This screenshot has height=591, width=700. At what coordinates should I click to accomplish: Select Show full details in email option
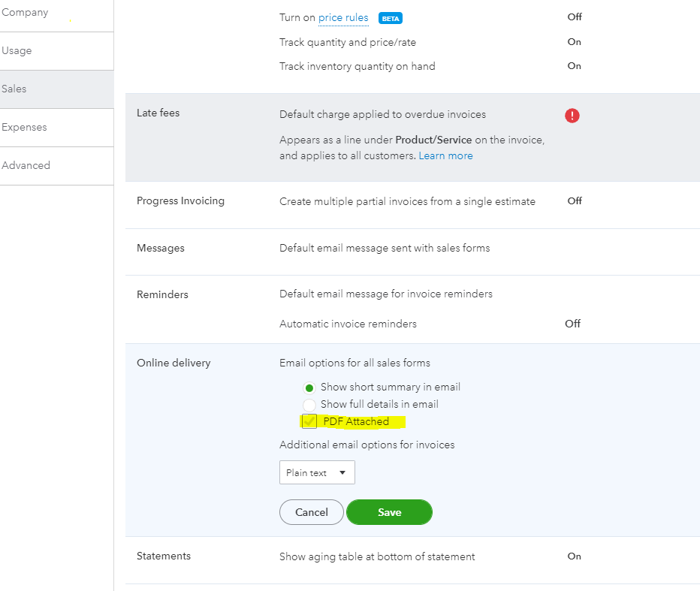(309, 405)
